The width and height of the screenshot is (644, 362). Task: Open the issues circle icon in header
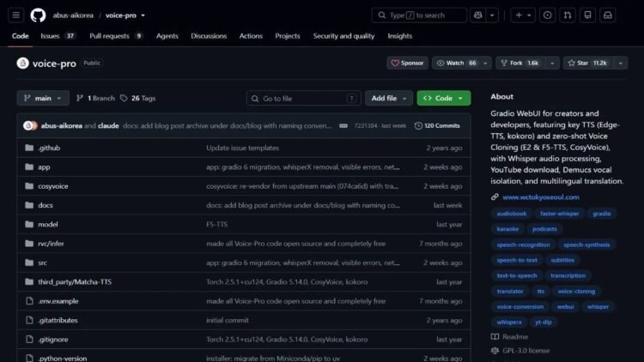coord(547,15)
